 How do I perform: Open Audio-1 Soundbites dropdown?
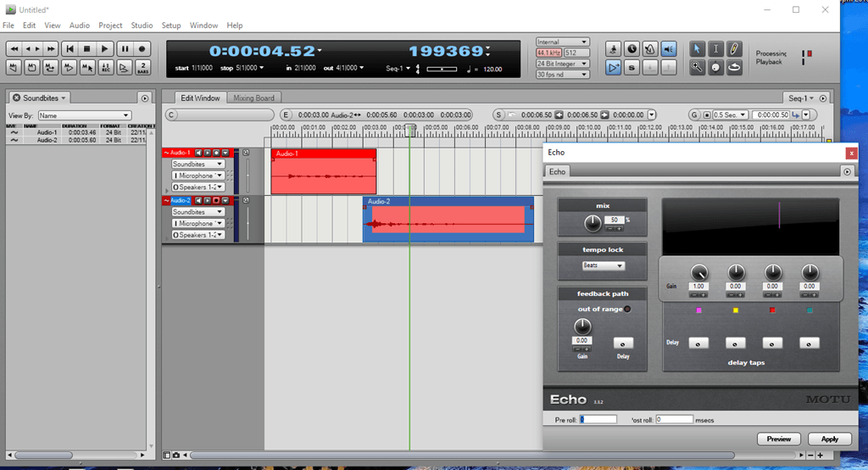198,164
